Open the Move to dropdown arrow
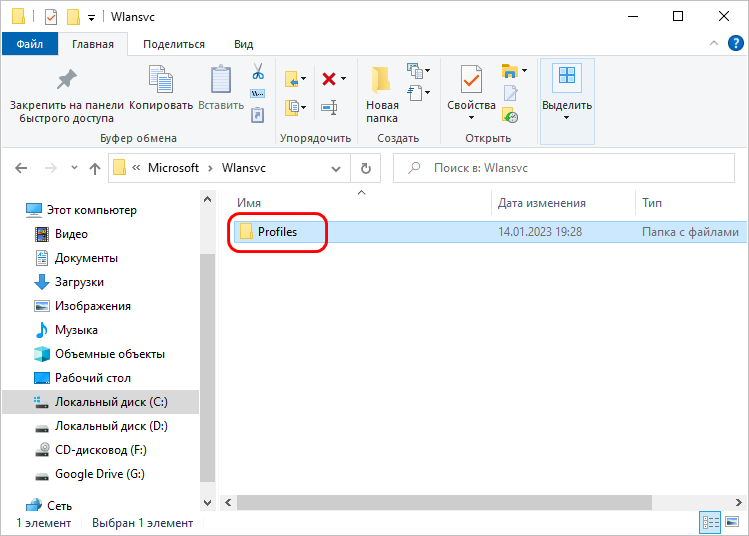 click(303, 79)
